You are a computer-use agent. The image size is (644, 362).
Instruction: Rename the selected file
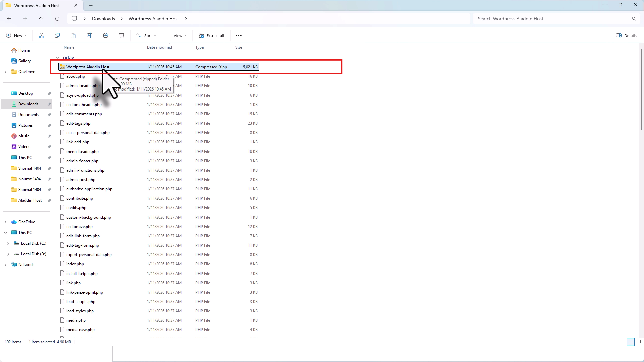point(90,35)
